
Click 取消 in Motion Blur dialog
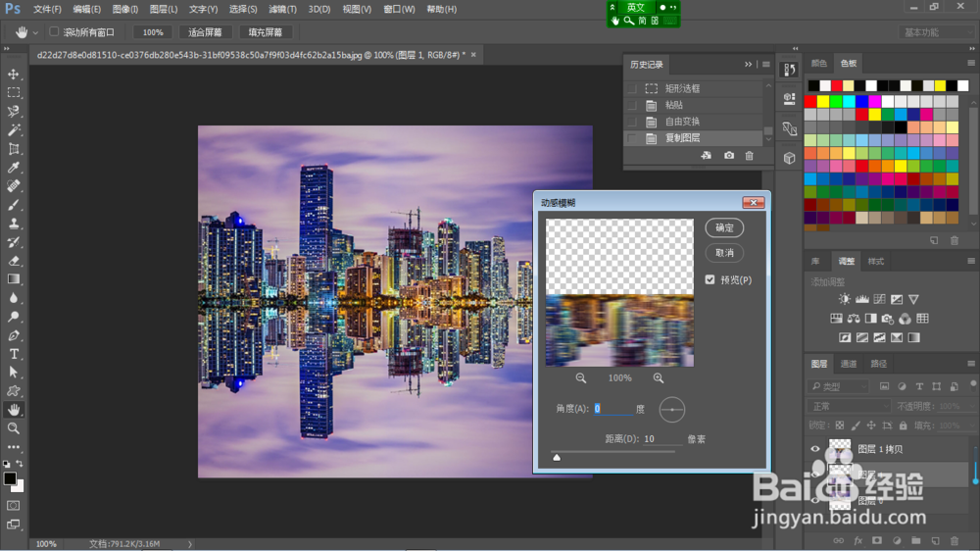coord(724,253)
